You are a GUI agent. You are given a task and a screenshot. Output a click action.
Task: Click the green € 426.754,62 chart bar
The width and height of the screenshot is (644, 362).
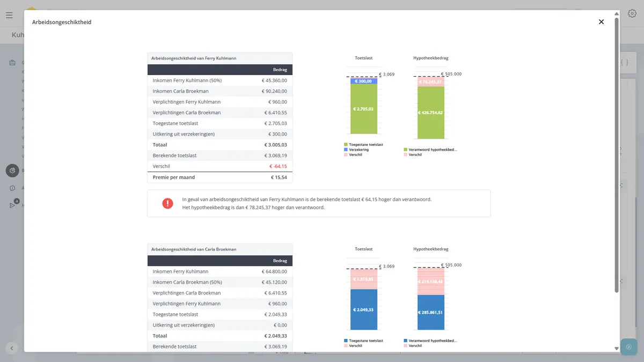(x=431, y=113)
